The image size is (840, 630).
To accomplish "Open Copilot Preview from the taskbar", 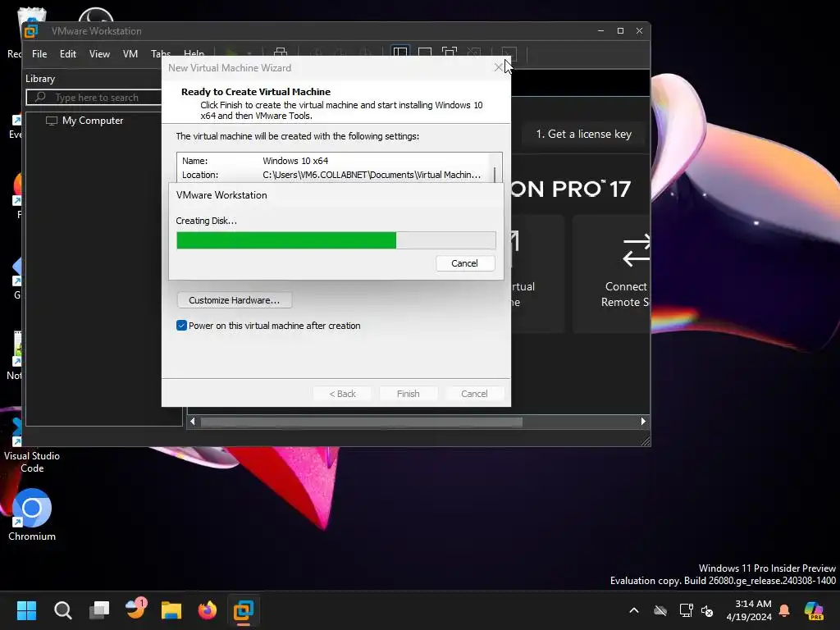I will 814,610.
